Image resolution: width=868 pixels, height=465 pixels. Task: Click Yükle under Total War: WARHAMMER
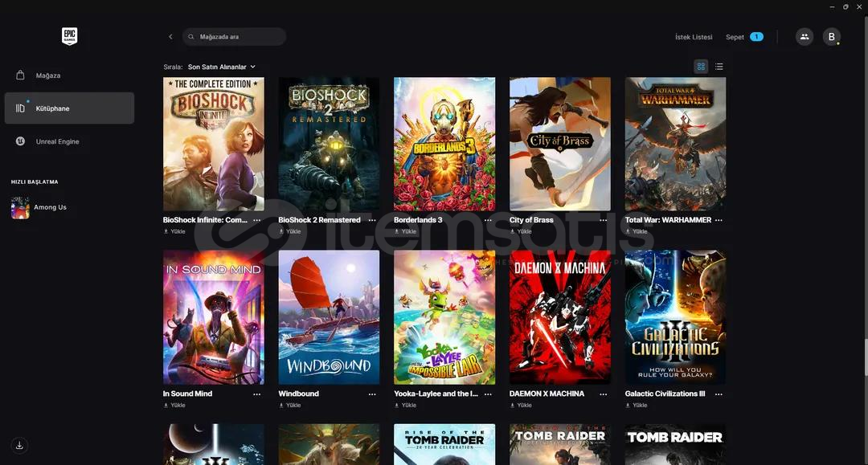tap(636, 231)
